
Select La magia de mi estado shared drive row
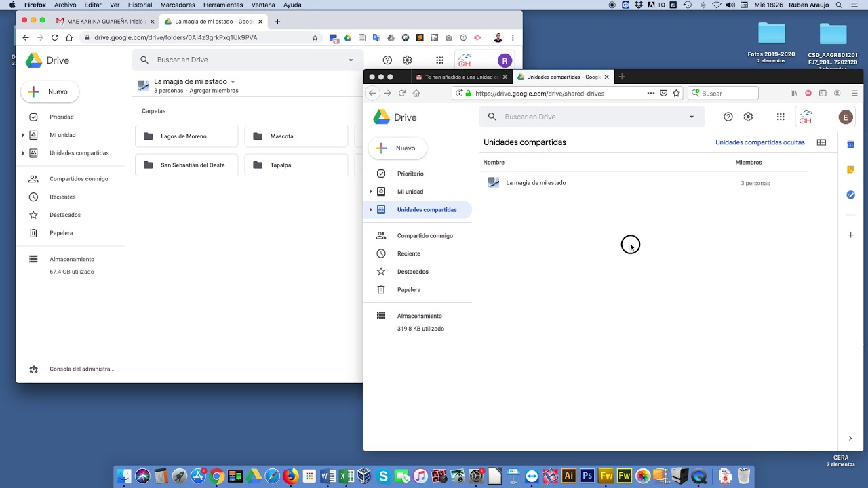(x=646, y=183)
